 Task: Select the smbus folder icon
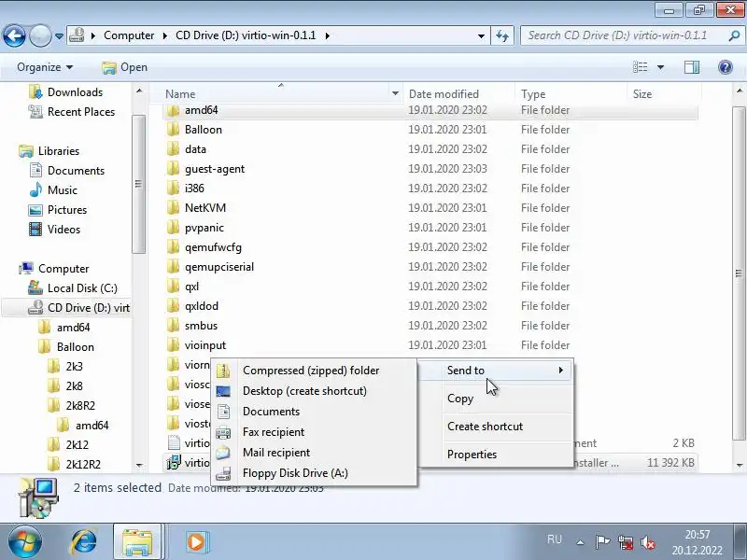coord(174,326)
